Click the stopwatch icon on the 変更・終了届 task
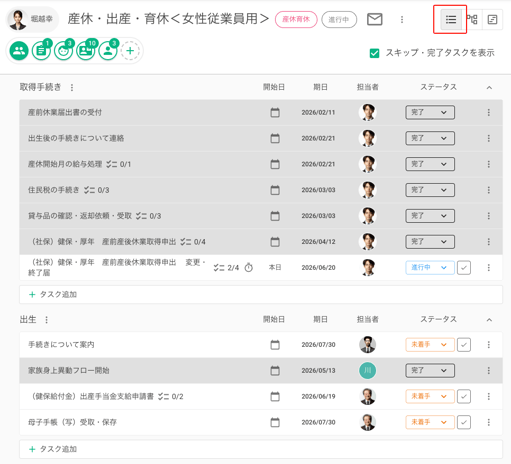511x464 pixels. (249, 267)
